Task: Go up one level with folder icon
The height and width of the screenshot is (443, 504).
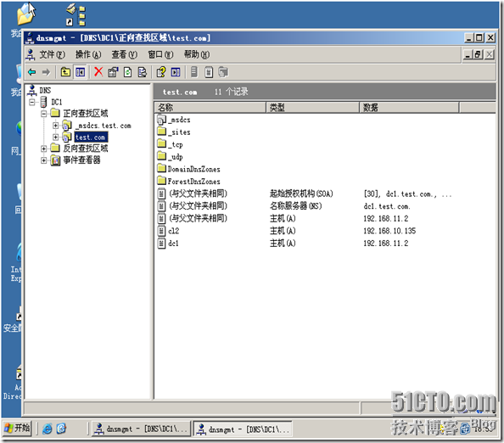Action: (65, 72)
